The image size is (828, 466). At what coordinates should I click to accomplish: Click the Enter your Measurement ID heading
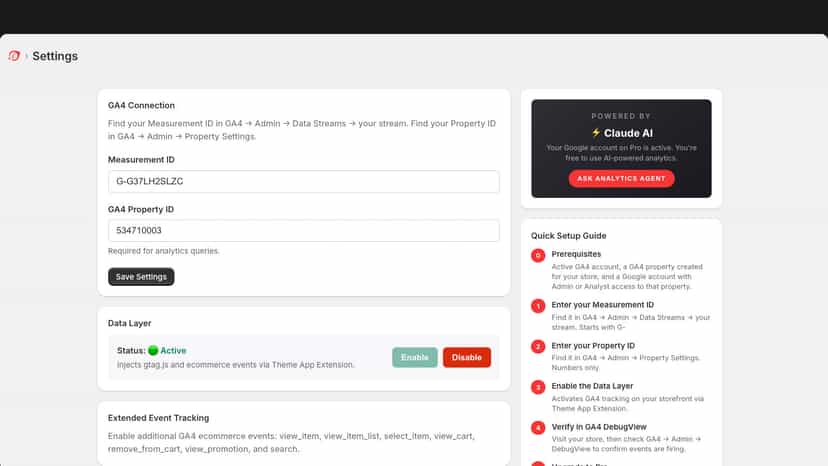coord(603,305)
